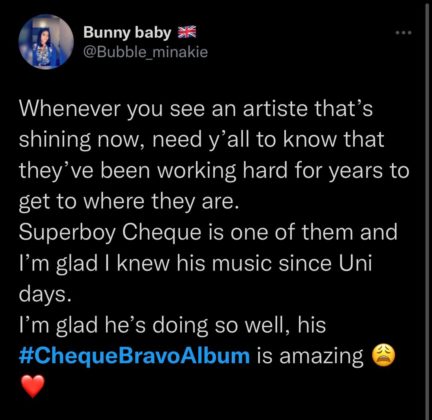Click 'is amazing' after the hashtag
Image resolution: width=432 pixels, height=420 pixels.
[x=310, y=356]
